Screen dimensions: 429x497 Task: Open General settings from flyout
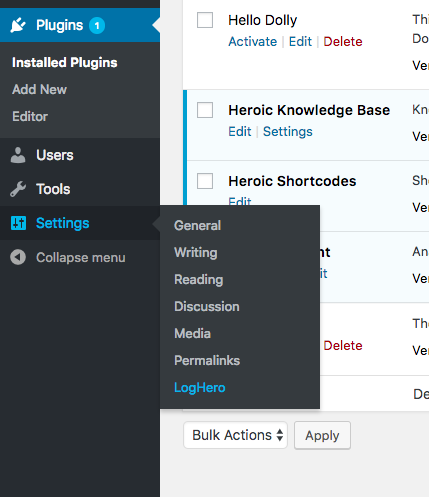(x=197, y=225)
